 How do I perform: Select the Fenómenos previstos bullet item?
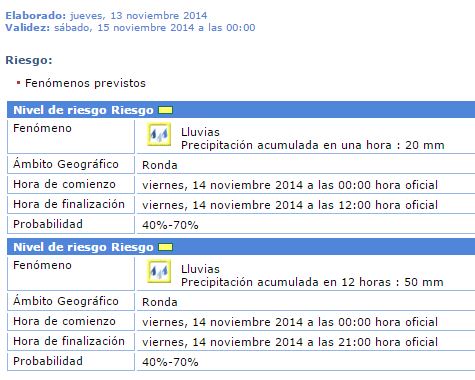click(85, 83)
